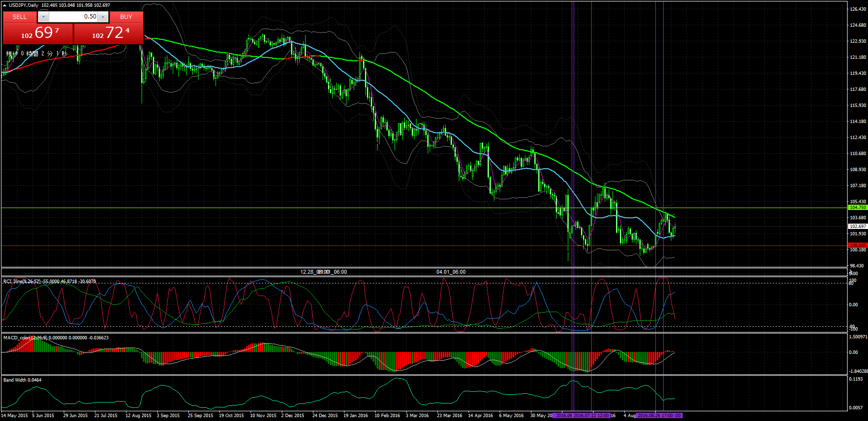
Task: Collapse the one-click trading panel triangle
Action: pos(4,5)
